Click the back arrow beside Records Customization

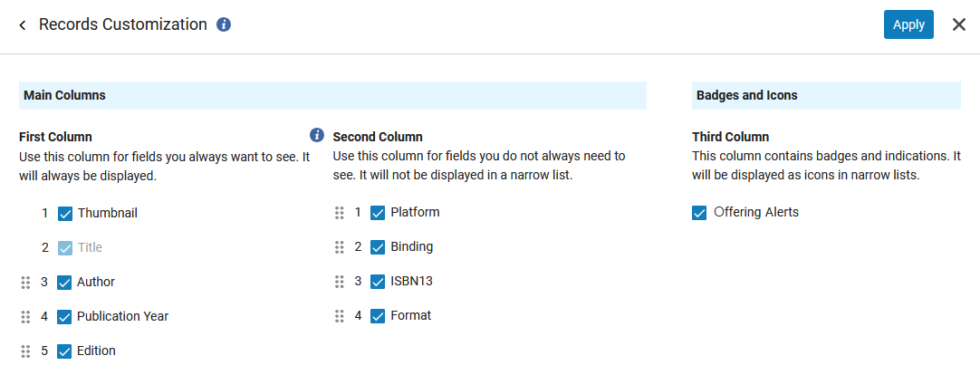point(23,25)
